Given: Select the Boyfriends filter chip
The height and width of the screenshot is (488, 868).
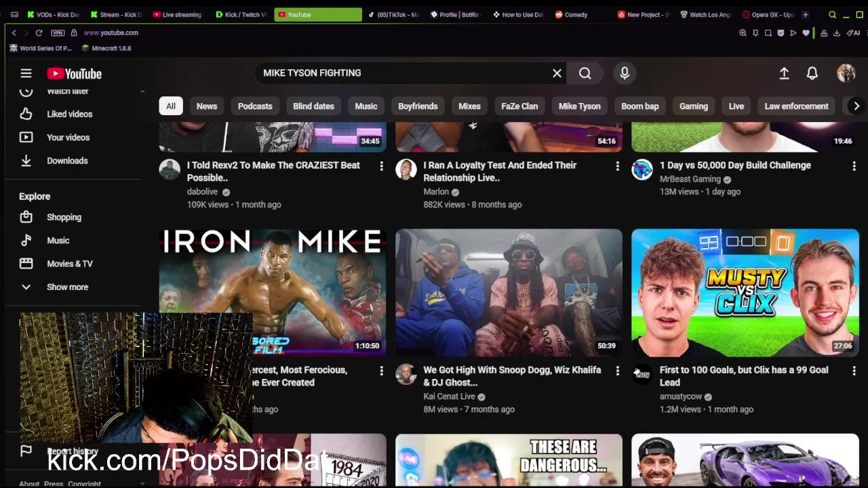Looking at the screenshot, I should [418, 106].
